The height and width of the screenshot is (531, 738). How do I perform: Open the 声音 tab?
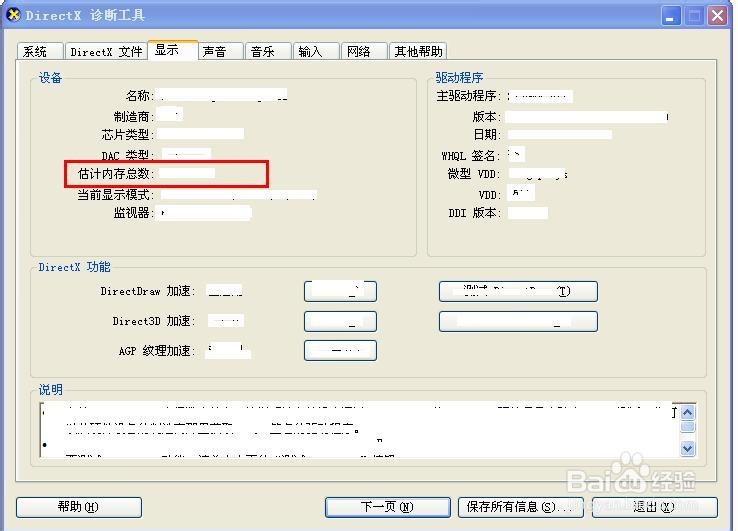click(x=221, y=51)
